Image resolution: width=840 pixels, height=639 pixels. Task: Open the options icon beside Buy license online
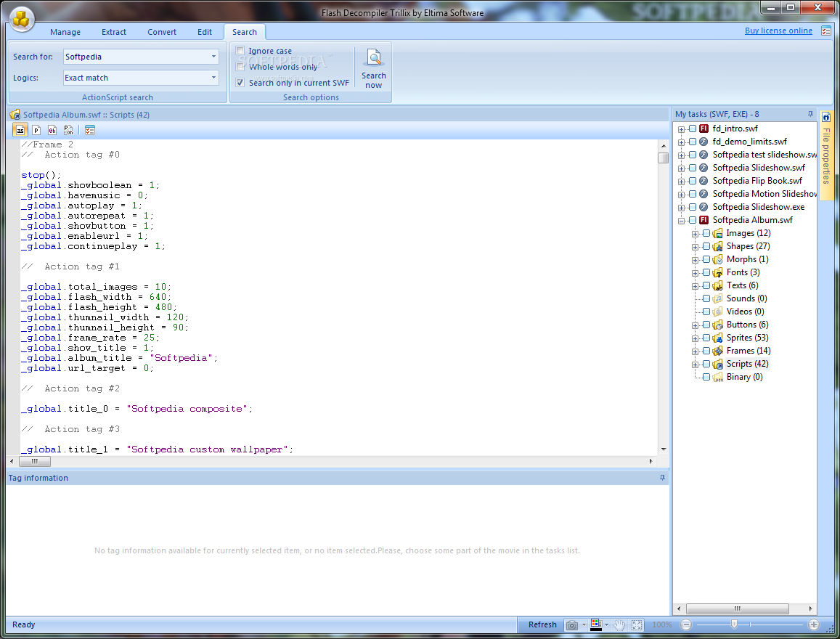pos(826,31)
